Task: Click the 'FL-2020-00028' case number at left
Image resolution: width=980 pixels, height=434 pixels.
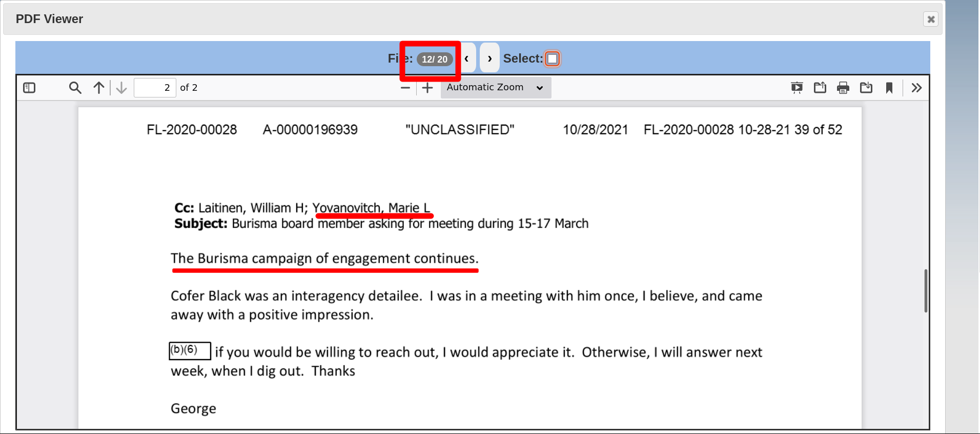Action: [x=192, y=130]
